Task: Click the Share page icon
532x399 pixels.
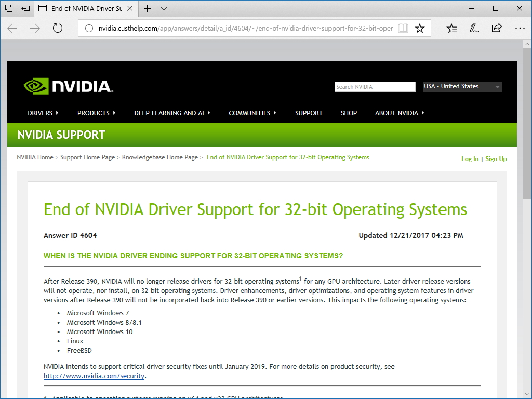Action: point(497,28)
